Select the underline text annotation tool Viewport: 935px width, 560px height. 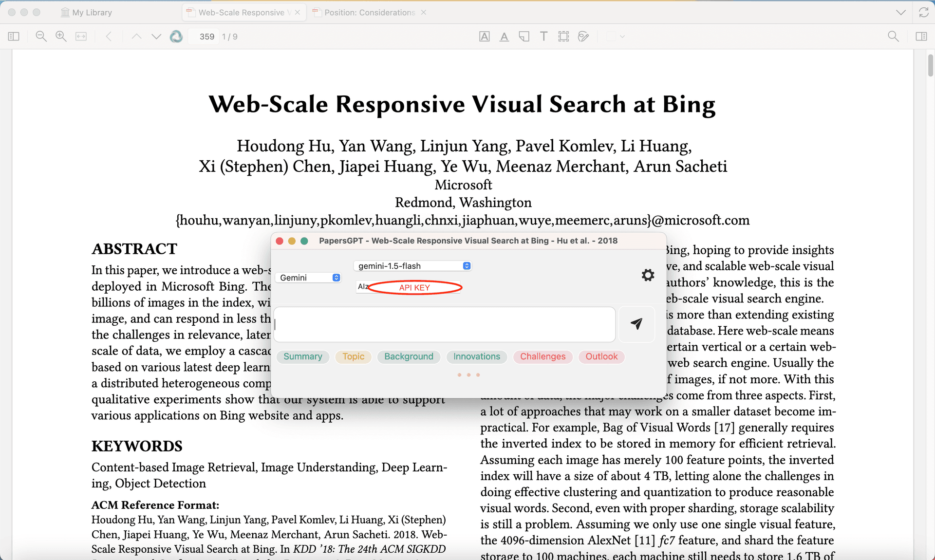pos(505,37)
